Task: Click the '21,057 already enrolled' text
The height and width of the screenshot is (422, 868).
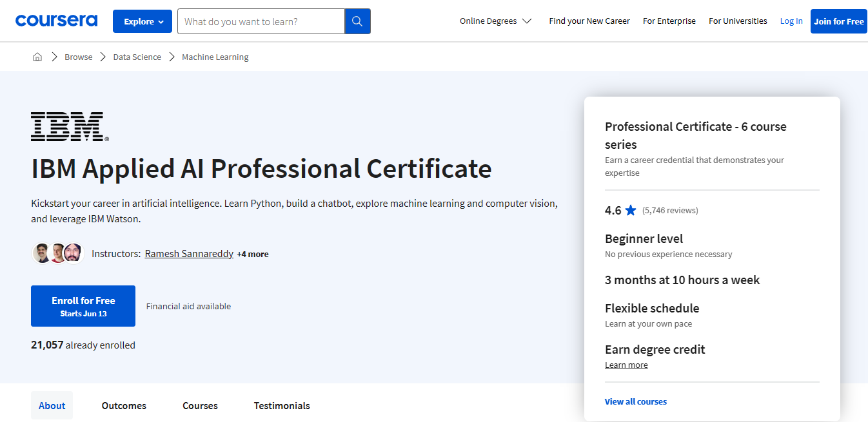Action: point(83,345)
